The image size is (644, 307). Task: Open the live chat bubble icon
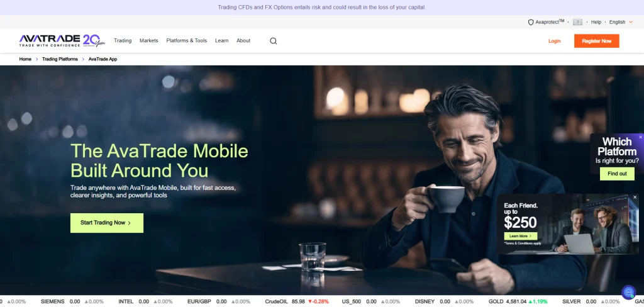628,292
